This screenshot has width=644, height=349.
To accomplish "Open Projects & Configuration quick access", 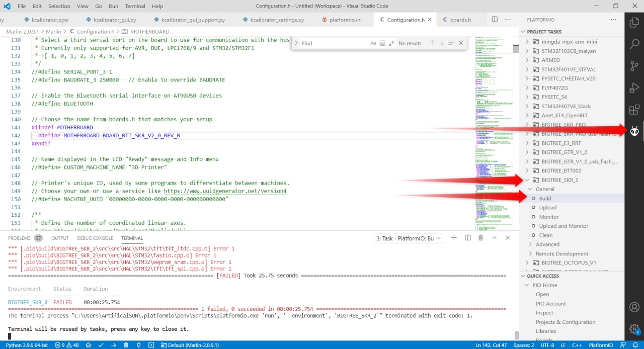I will pos(566,322).
